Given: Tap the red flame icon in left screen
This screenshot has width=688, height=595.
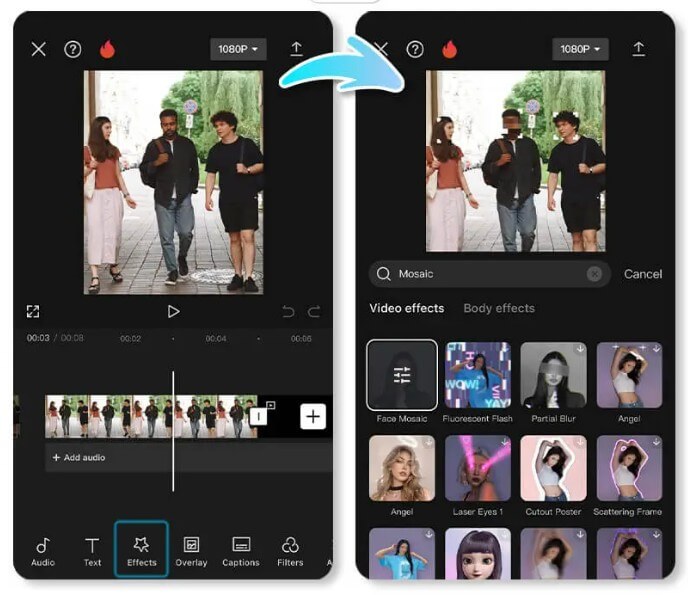Looking at the screenshot, I should coord(107,49).
